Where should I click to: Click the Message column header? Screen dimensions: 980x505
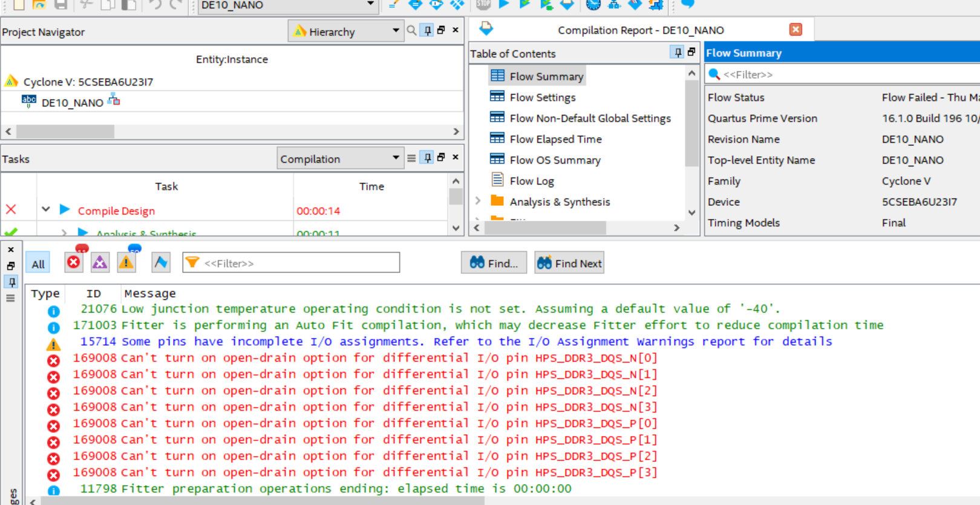click(150, 293)
